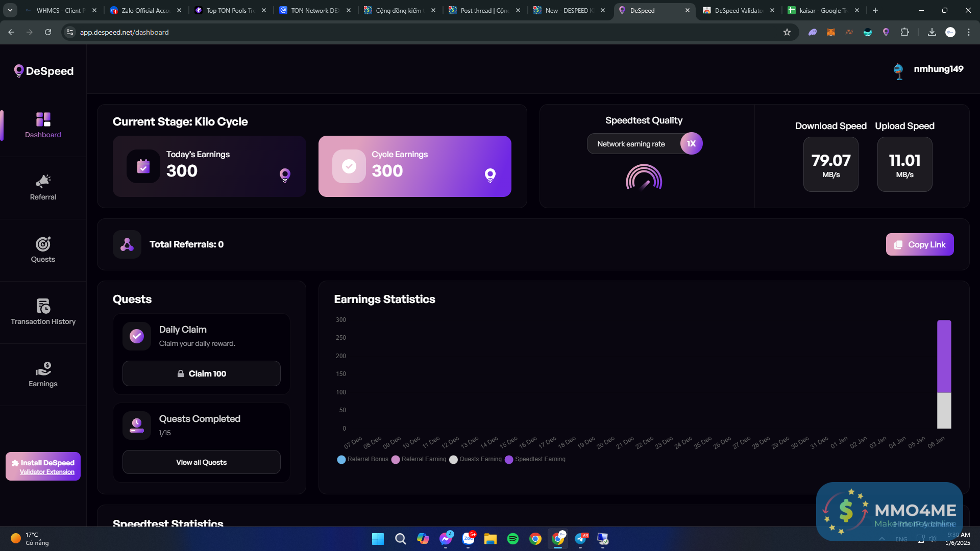Click the Dashboard sidebar icon
Screen dimensions: 980x551
[43, 119]
